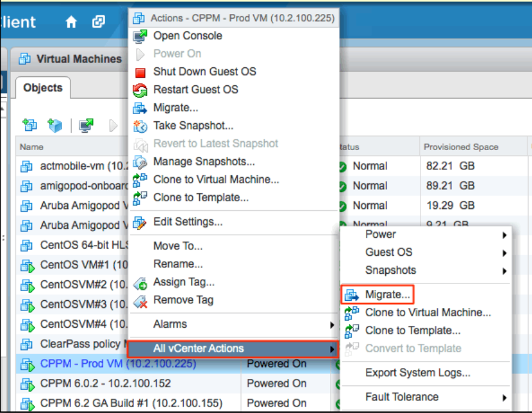
Task: Click the CPPM 6.0.2 row VM icon
Action: (28, 385)
